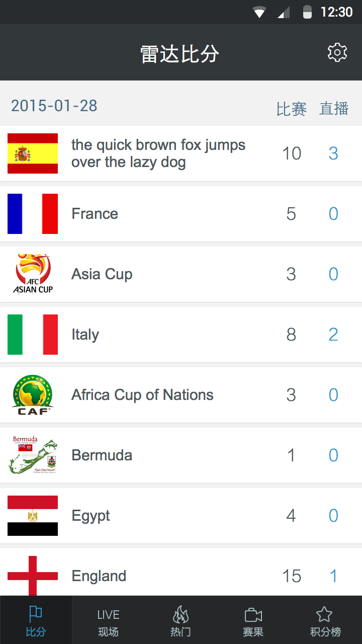Tap the Egypt flag icon
This screenshot has width=362, height=644.
[33, 516]
